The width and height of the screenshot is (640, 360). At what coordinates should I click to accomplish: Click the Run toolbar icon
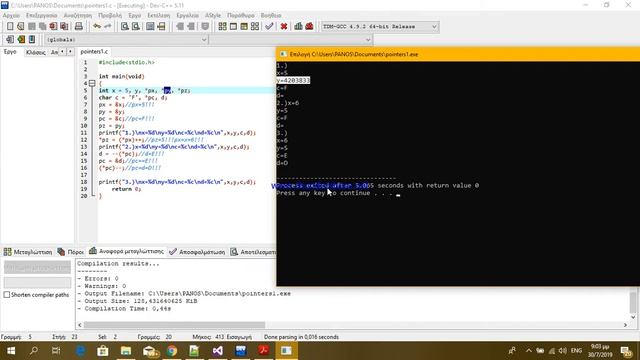[x=233, y=27]
